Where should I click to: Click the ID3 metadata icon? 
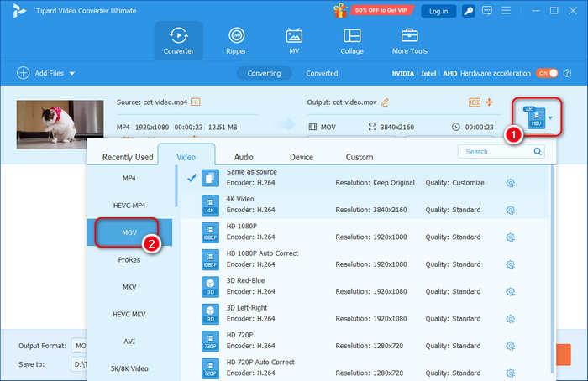pos(475,102)
